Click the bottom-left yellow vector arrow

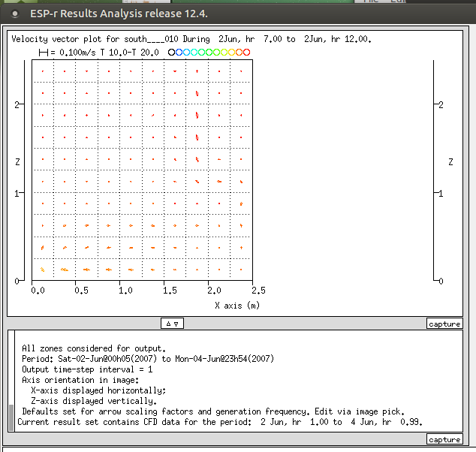tap(43, 269)
